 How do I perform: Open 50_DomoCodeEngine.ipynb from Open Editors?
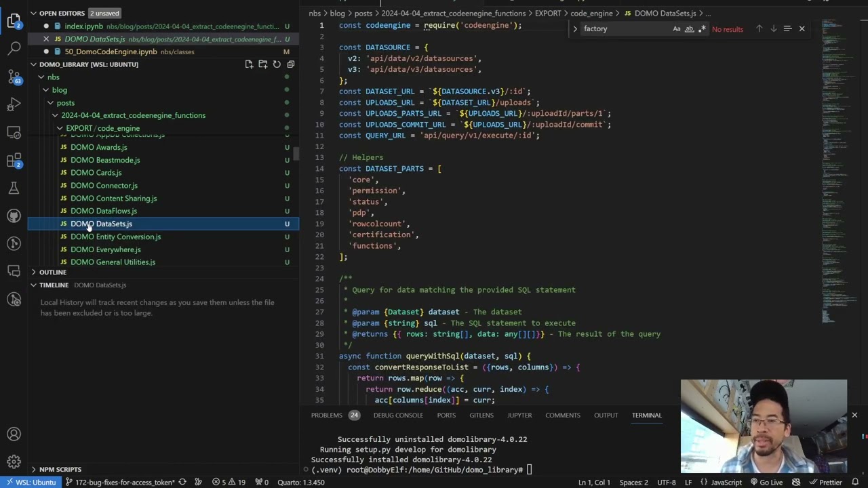point(163,52)
